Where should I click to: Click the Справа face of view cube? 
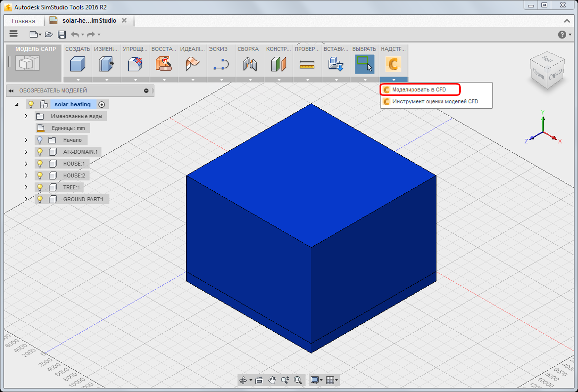(556, 74)
